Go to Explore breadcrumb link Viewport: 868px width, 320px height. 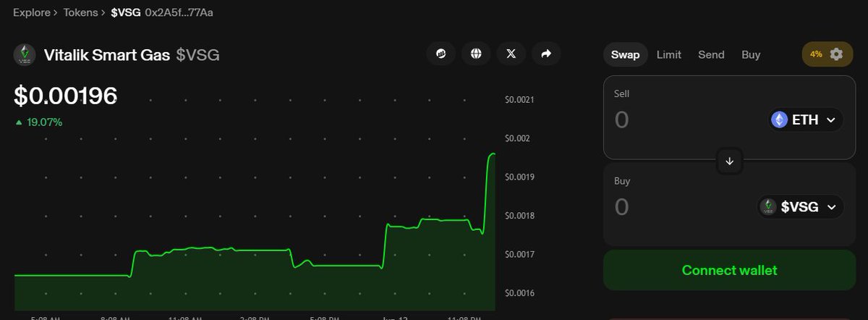click(31, 13)
